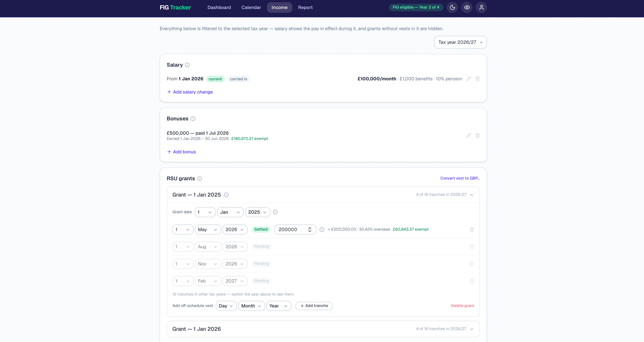Delete the 1 May 2026 tranche
This screenshot has width=644, height=342.
pos(472,230)
